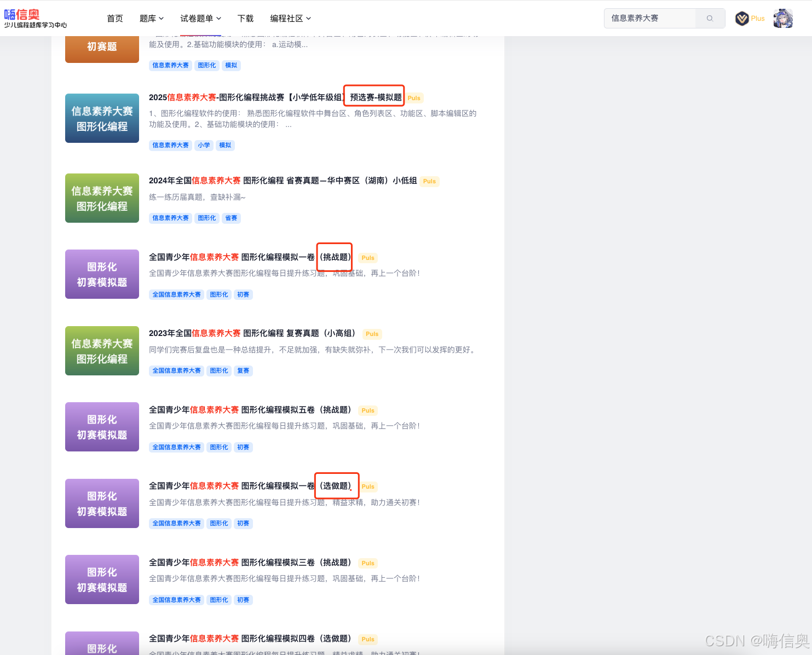
Task: Click blue 信息素养大赛 图形化编程 thumbnail for 2025
Action: [102, 118]
